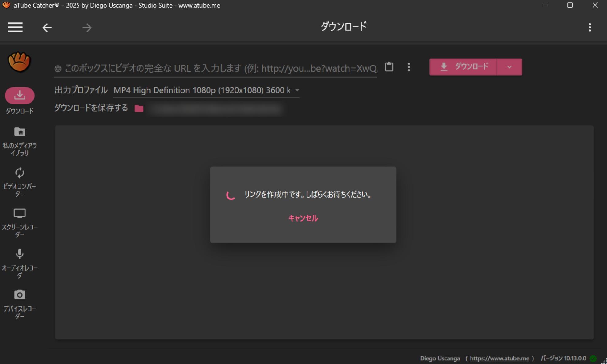Click the pink ダウンロード button
This screenshot has height=364, width=607.
point(463,67)
